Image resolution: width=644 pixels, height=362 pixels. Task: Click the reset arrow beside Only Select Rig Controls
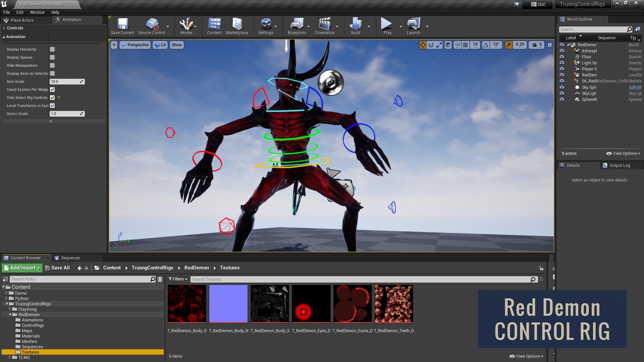pyautogui.click(x=59, y=98)
